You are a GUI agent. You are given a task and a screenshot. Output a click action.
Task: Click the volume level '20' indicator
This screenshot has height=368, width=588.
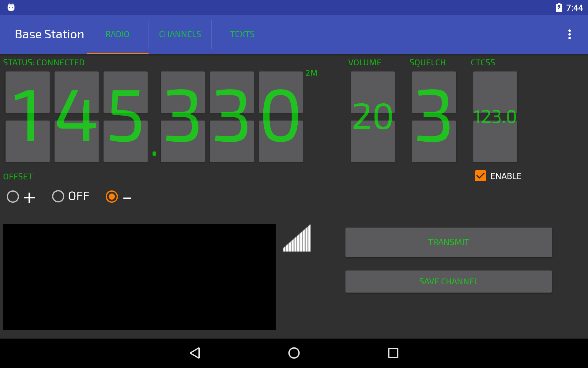372,116
